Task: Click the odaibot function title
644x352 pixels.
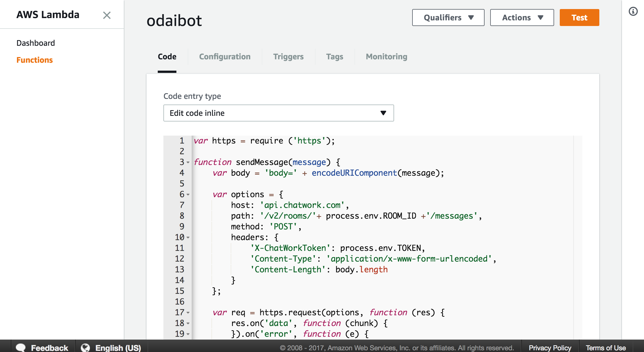Action: click(x=174, y=20)
